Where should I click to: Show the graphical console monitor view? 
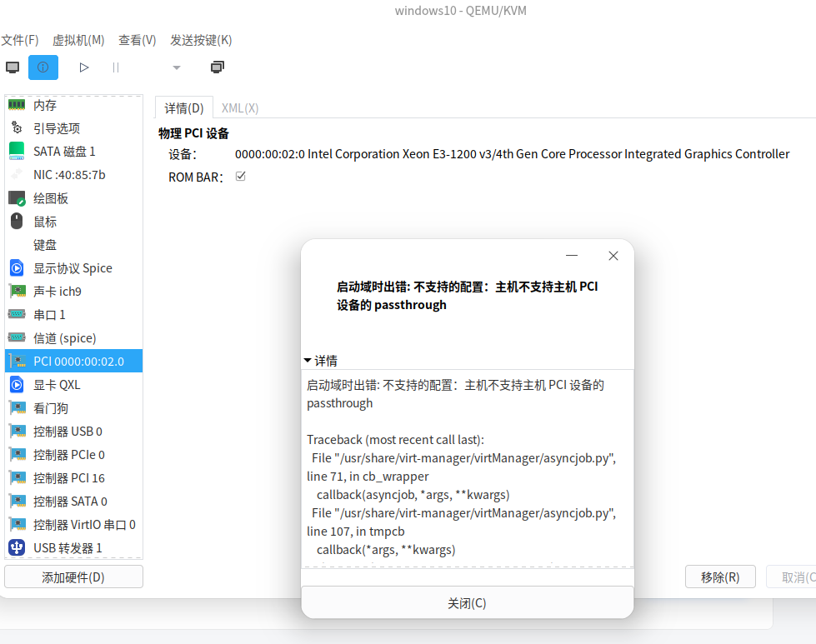click(13, 67)
